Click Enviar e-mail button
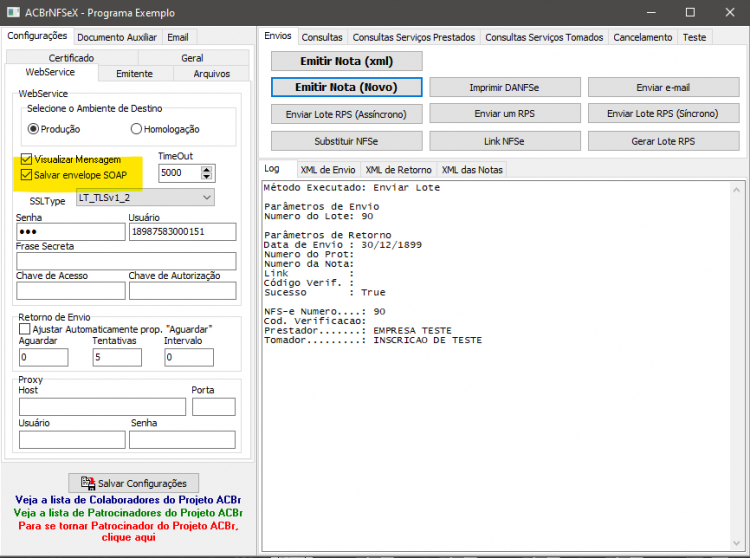This screenshot has height=558, width=750. point(663,88)
